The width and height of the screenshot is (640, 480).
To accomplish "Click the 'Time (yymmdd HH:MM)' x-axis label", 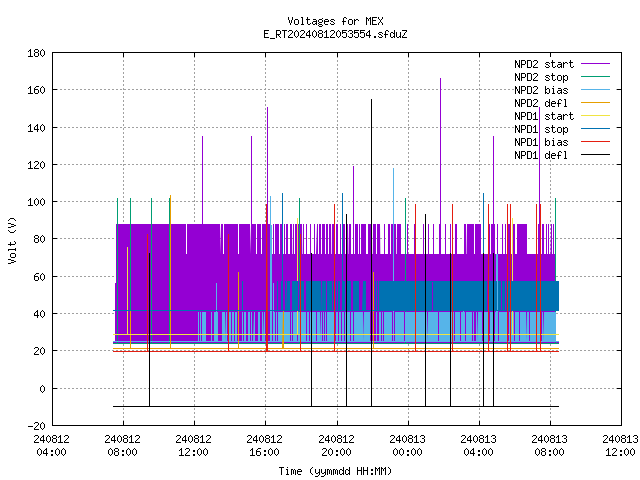I will point(335,471).
